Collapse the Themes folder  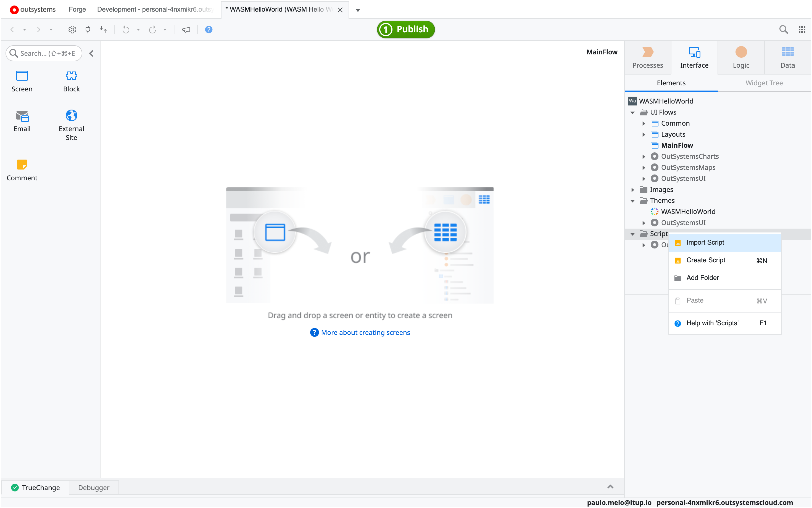632,201
